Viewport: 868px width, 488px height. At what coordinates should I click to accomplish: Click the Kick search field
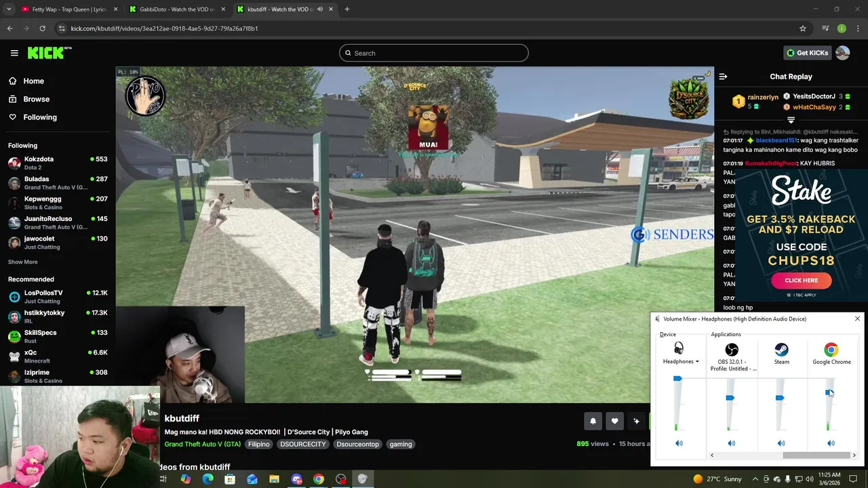coord(434,53)
